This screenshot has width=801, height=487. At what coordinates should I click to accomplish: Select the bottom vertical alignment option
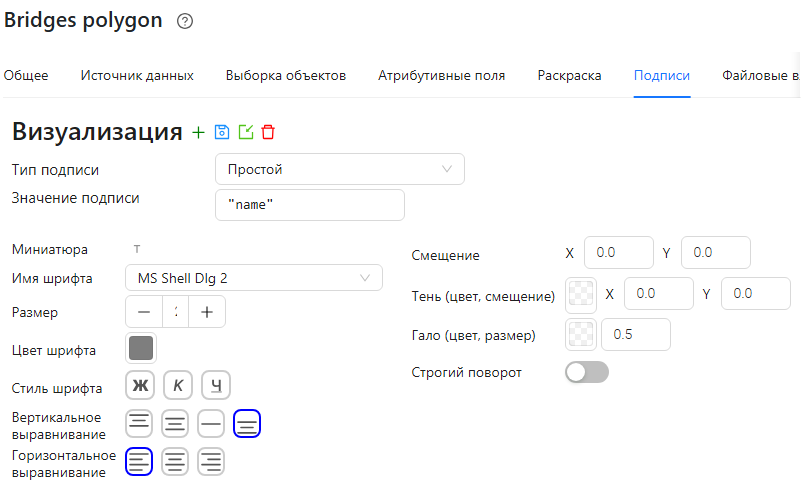[x=247, y=424]
